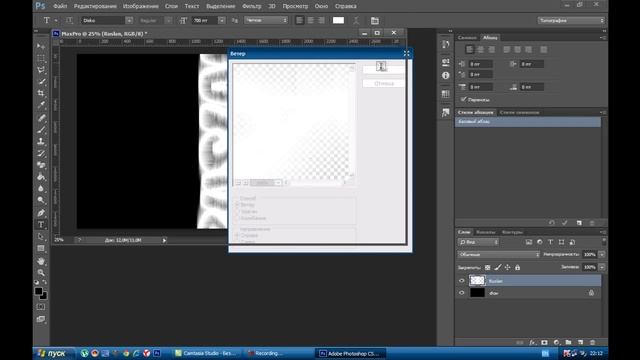Toggle layer filtering switch

(604, 242)
